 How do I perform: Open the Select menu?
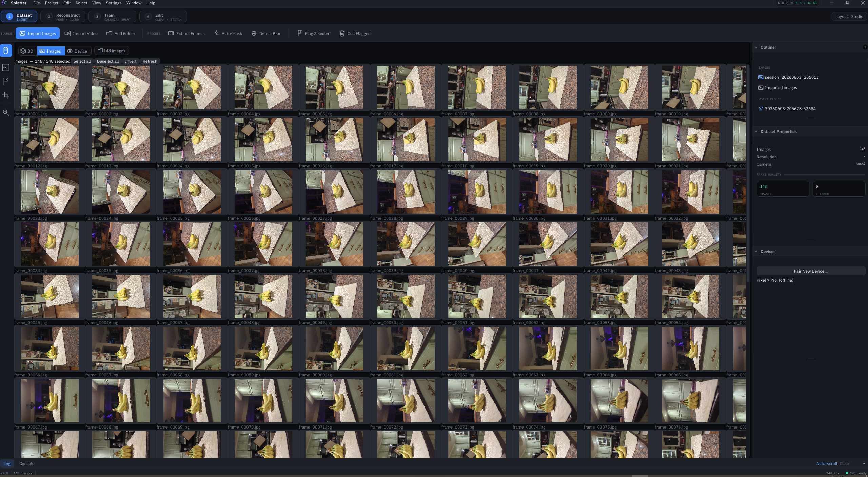pos(81,3)
